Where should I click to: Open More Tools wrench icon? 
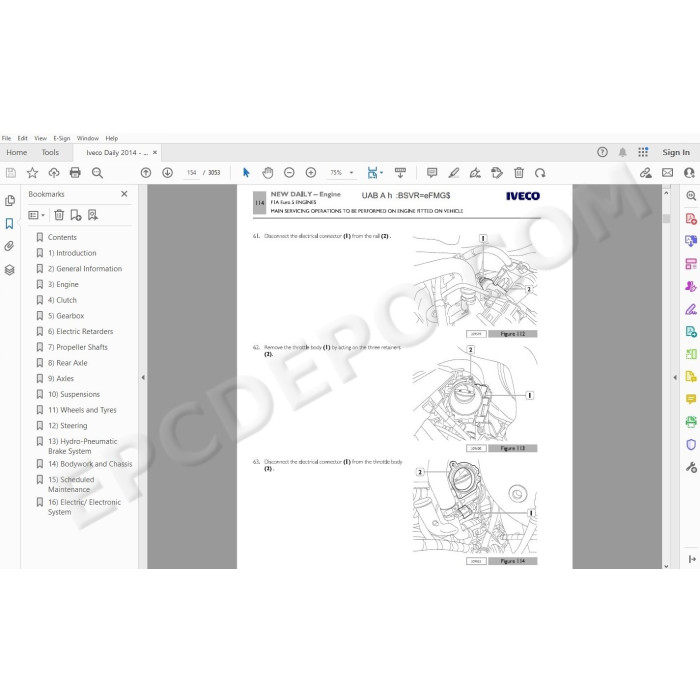click(691, 467)
